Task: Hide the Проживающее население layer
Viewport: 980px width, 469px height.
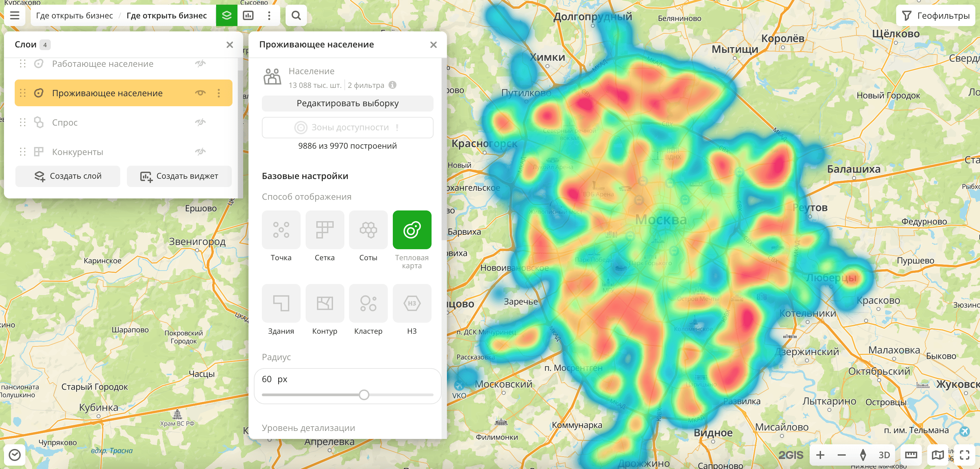Action: tap(200, 93)
